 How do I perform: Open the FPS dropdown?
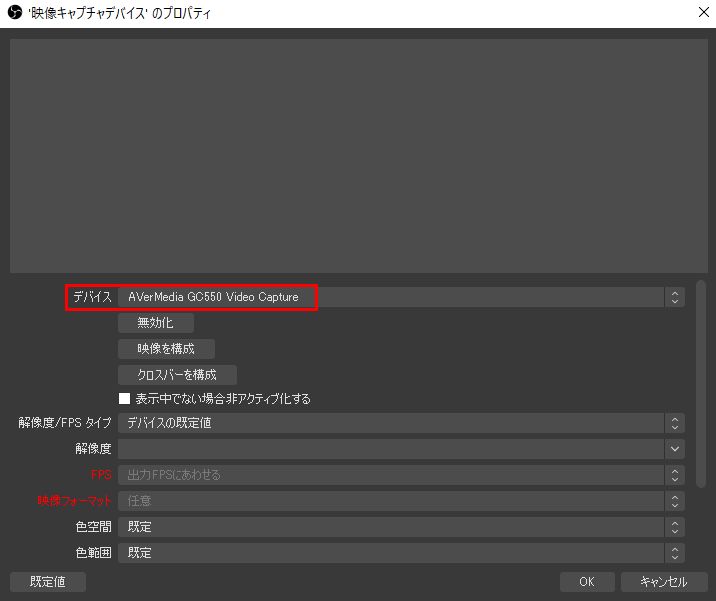(401, 475)
